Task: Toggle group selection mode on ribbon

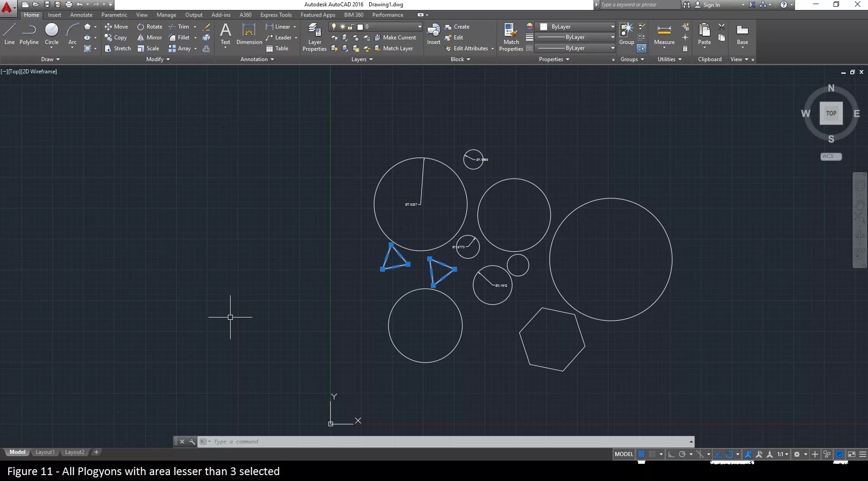Action: click(641, 48)
